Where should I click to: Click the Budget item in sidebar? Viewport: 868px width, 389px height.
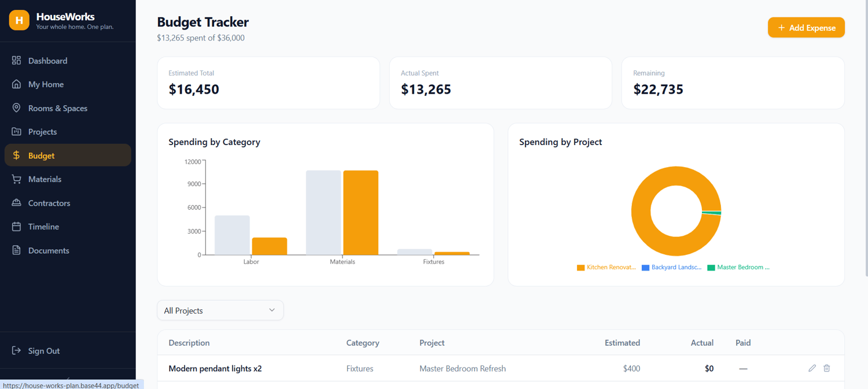point(68,155)
